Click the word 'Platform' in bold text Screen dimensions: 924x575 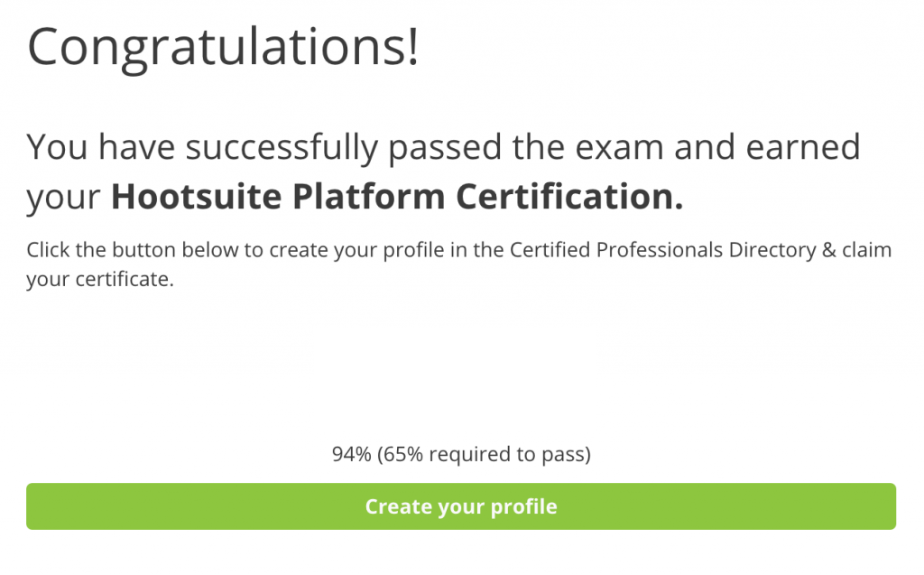click(368, 197)
